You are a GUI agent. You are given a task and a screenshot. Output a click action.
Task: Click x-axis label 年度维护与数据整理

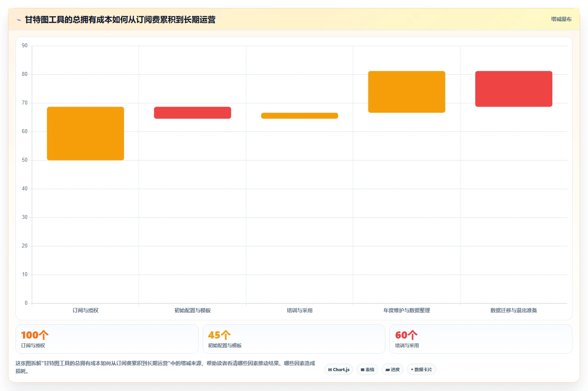(x=407, y=310)
